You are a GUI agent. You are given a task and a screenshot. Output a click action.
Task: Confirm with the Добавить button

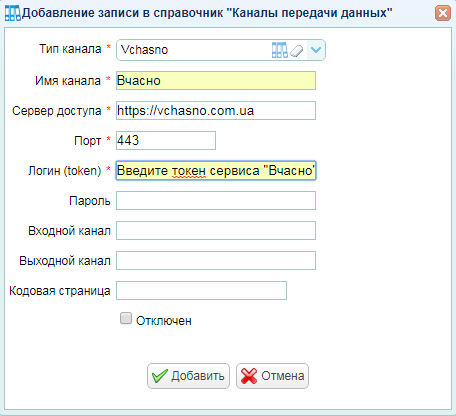tap(188, 376)
